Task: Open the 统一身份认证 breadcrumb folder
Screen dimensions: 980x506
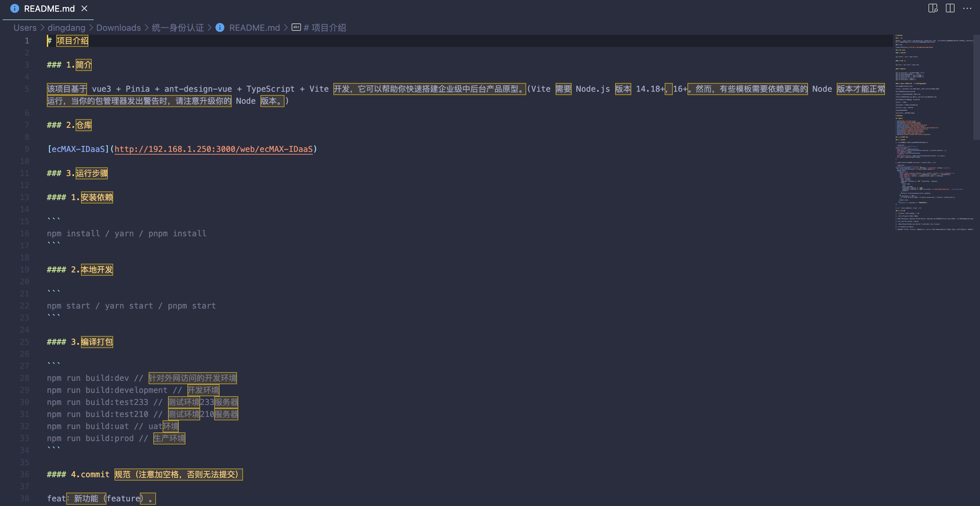Action: (178, 28)
